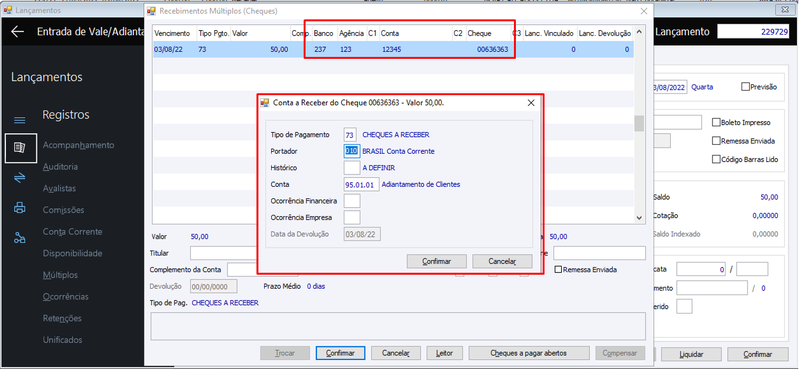Click the Titular input field
Screen dimensions: 800x369
(x=223, y=253)
